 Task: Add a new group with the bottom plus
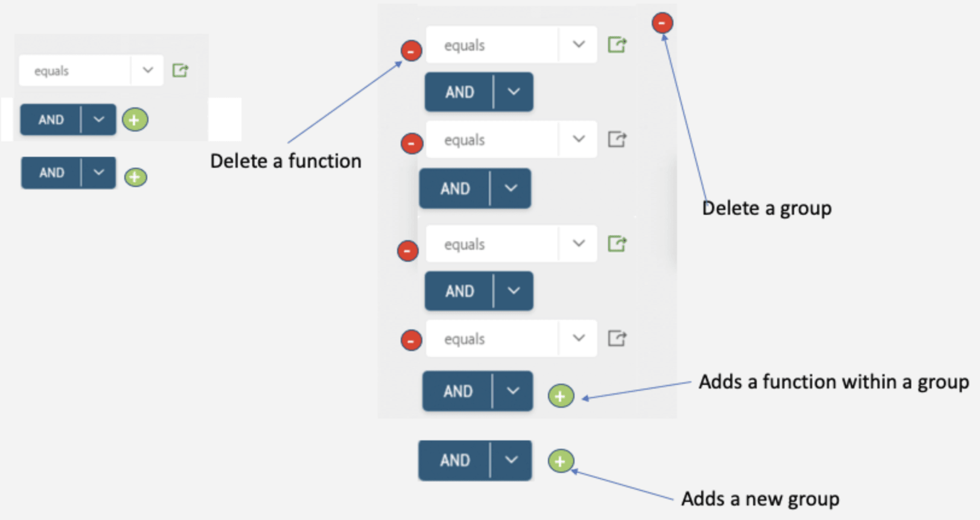(x=561, y=461)
